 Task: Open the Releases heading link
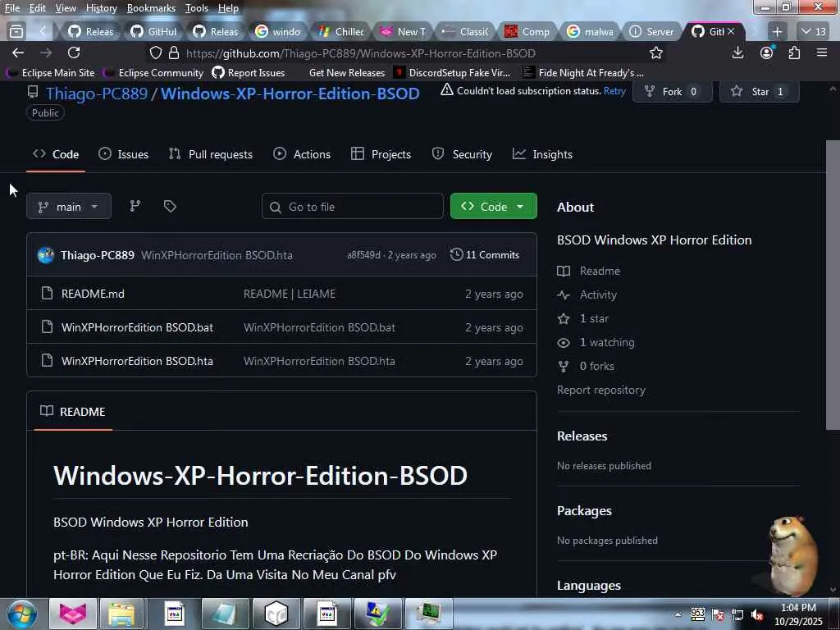pos(582,436)
